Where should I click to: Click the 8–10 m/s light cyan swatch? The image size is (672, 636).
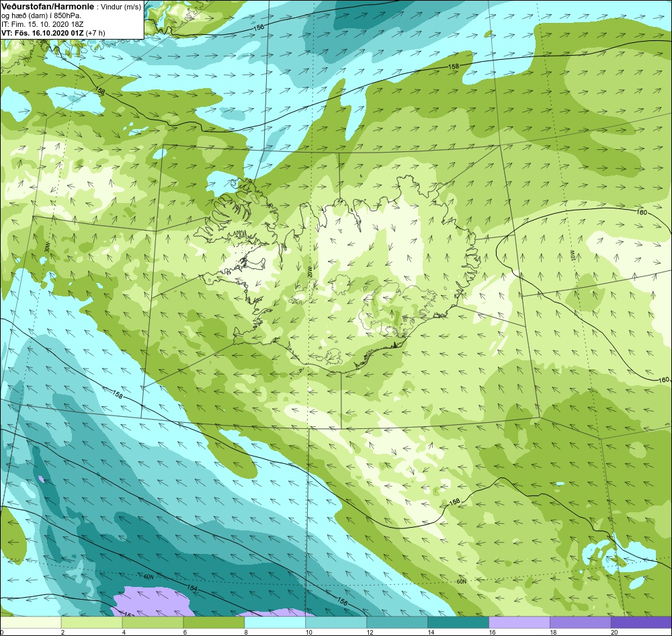pyautogui.click(x=275, y=623)
